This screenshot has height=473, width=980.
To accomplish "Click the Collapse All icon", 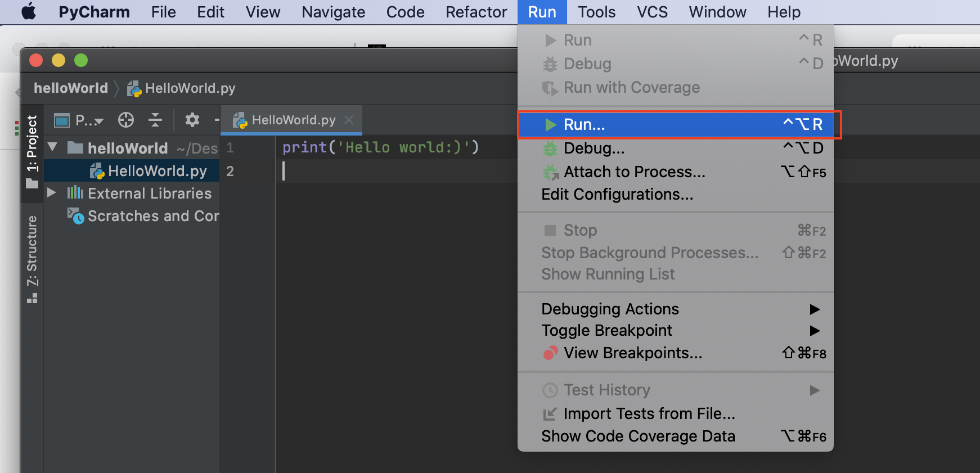I will pyautogui.click(x=155, y=120).
